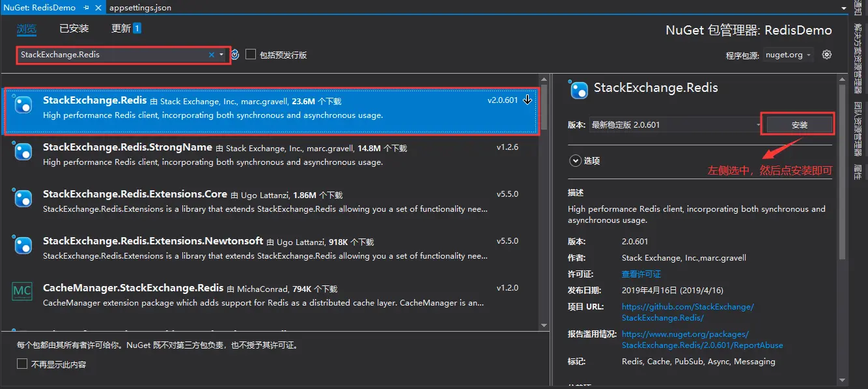The image size is (868, 389).
Task: Click details pane scroll-down arrow
Action: (843, 379)
